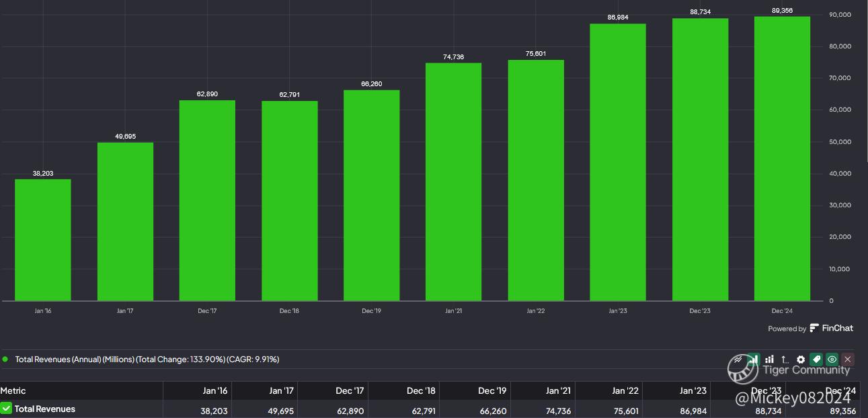
Task: Select the Jan '16 revenue bar
Action: coord(43,240)
